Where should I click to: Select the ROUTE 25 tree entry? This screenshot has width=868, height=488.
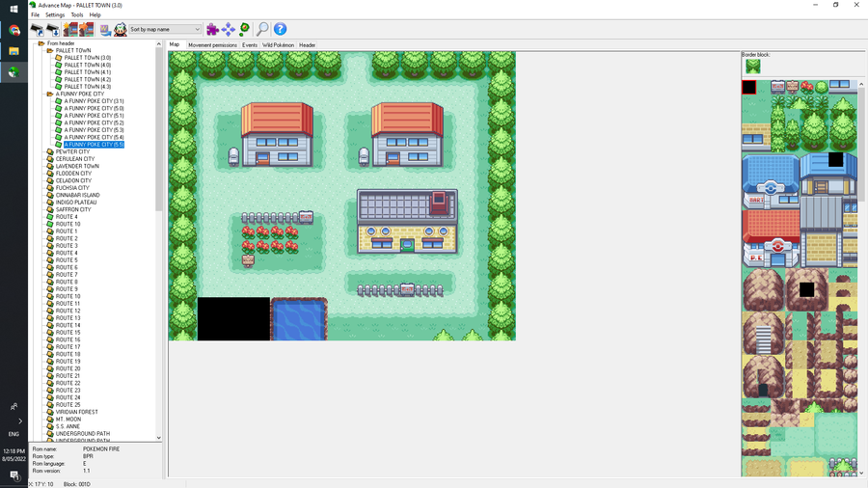coord(68,405)
